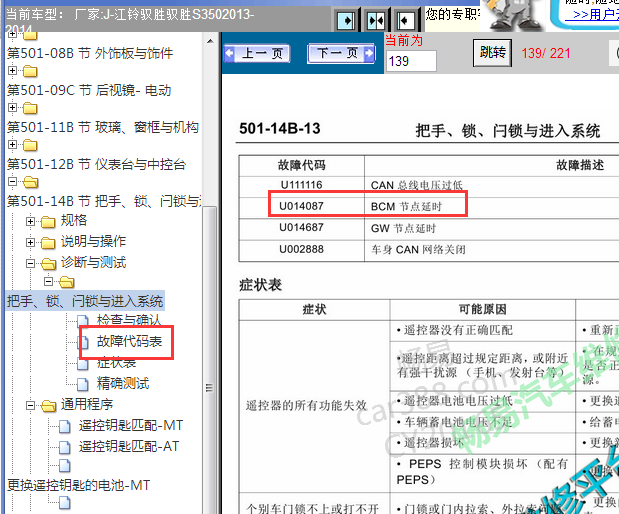
Task: Expand folder above 第501-08B节 外饰板与饰件
Action: pyautogui.click(x=13, y=34)
